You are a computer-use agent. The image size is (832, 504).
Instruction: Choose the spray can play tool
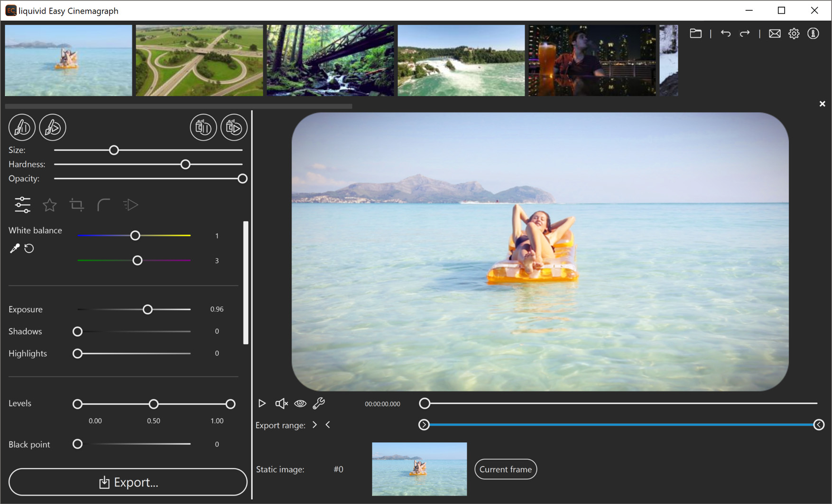234,127
